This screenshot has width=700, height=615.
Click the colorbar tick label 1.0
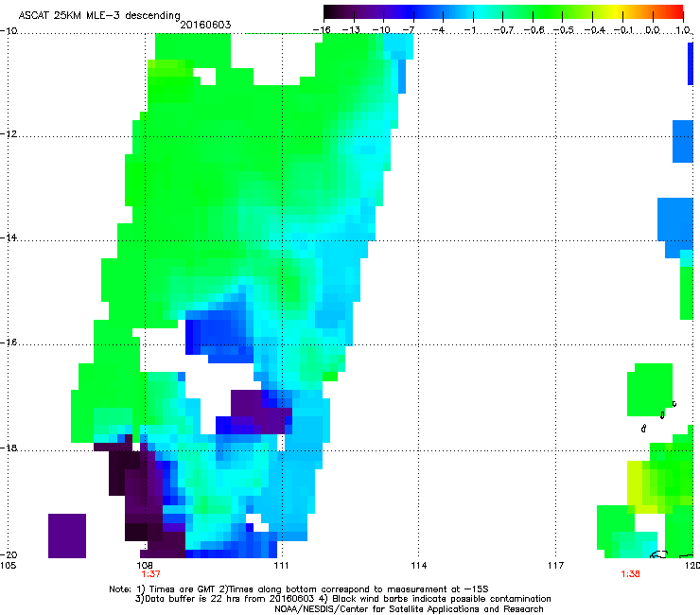pyautogui.click(x=683, y=30)
